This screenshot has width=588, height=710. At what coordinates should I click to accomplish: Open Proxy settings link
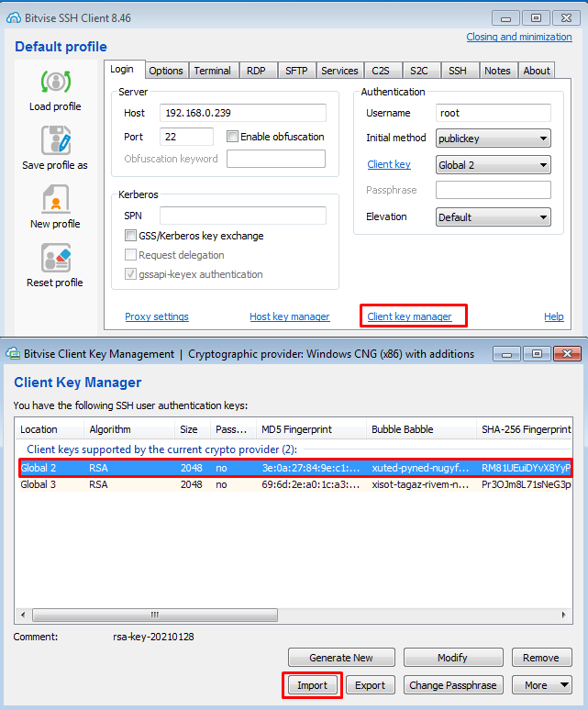(x=157, y=316)
